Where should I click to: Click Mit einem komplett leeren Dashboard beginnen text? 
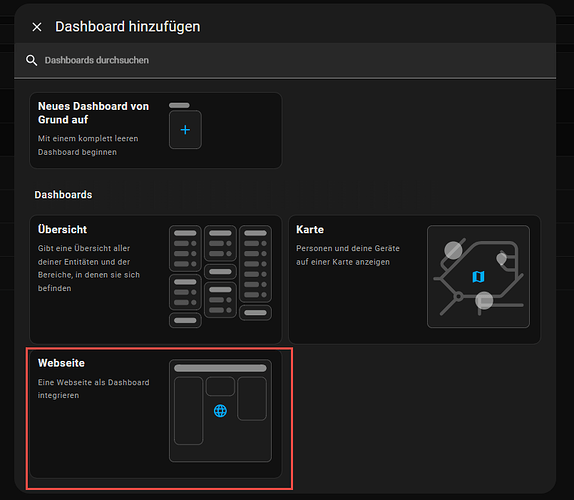coord(88,145)
